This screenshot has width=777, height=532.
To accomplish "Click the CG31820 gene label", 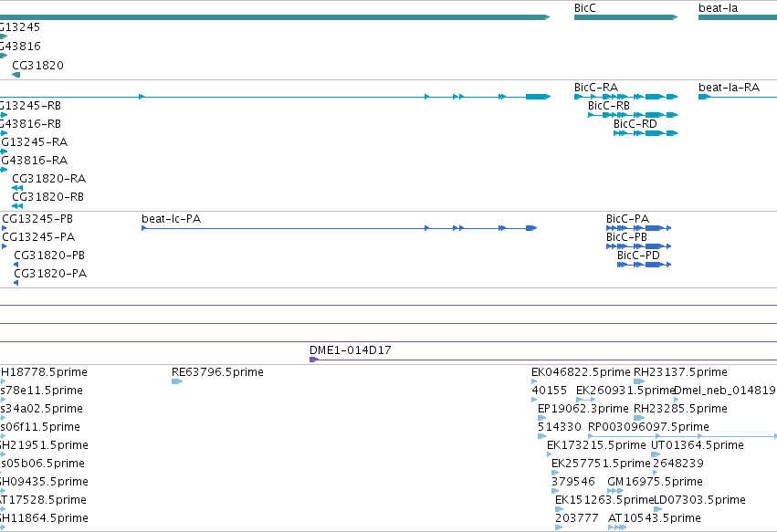I will tap(37, 66).
